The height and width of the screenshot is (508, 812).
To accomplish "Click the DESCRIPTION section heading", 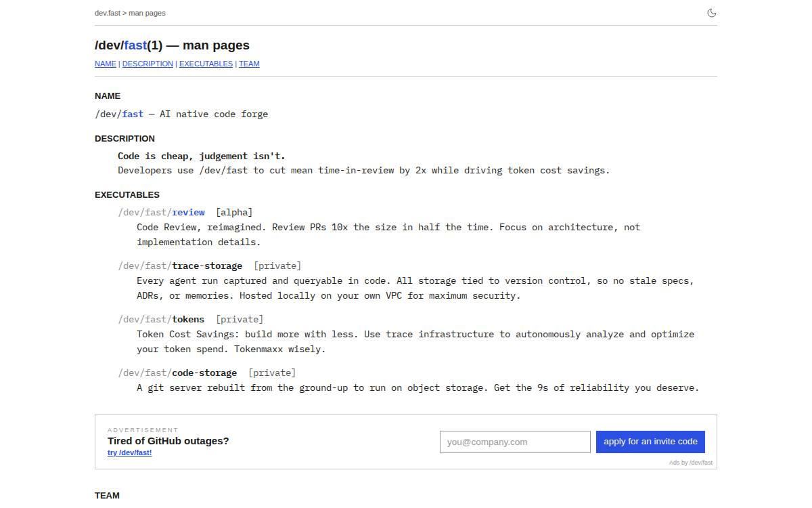I will (x=125, y=138).
